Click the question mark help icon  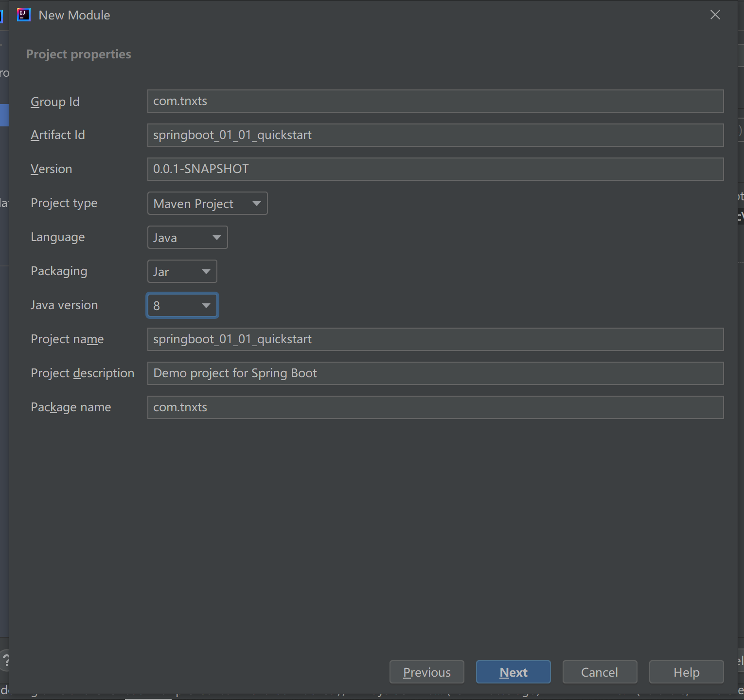(5, 660)
